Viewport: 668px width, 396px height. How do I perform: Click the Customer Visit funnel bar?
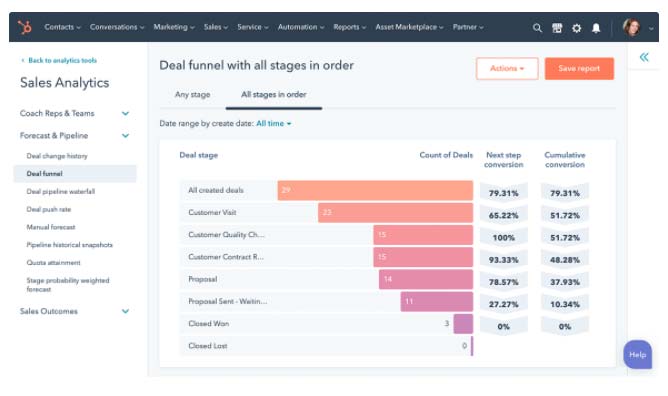[x=395, y=212]
